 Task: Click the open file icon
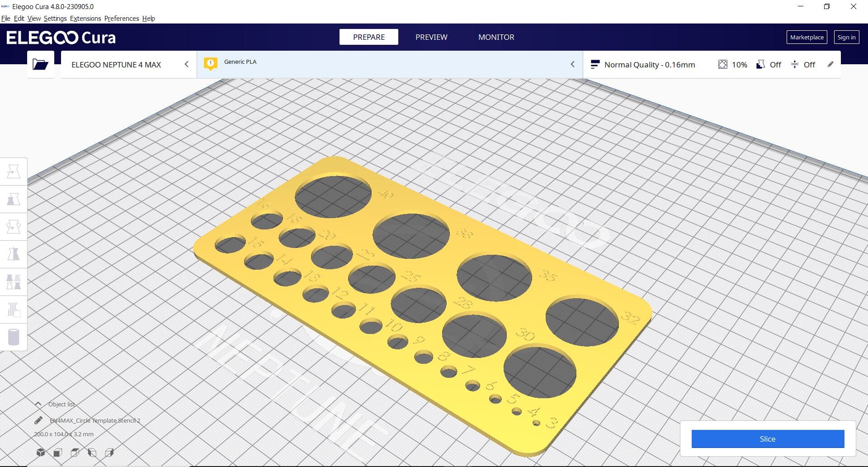point(40,64)
